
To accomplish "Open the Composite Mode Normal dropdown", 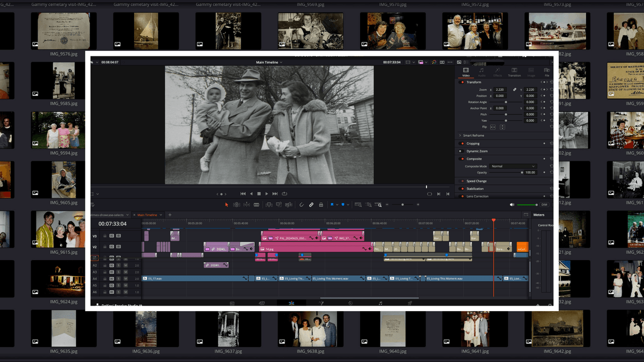I will [x=513, y=166].
